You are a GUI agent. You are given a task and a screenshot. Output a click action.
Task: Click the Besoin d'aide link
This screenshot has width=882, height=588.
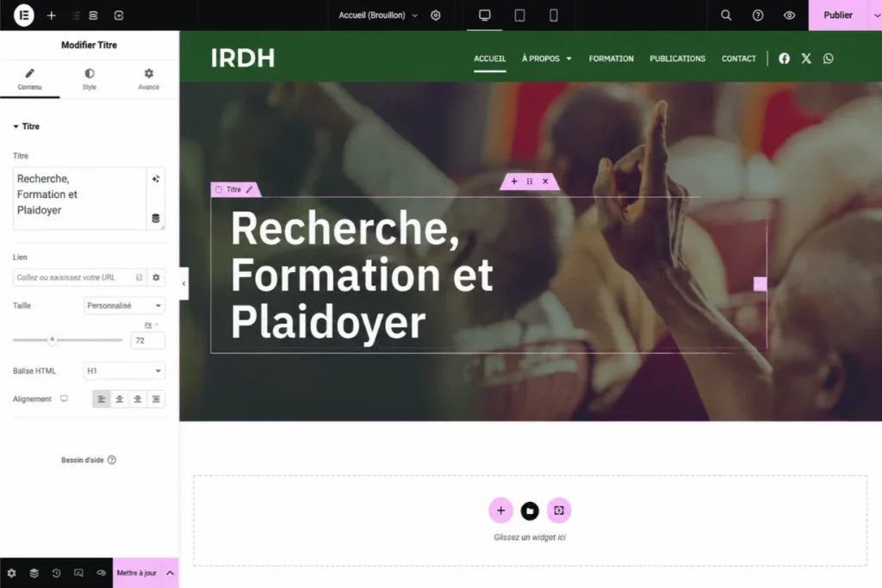click(89, 460)
